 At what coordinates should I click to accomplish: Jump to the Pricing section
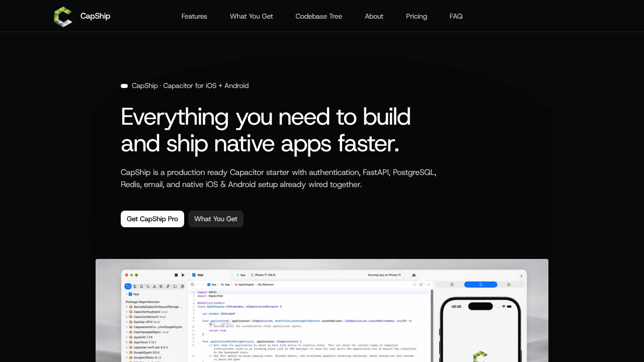[417, 16]
